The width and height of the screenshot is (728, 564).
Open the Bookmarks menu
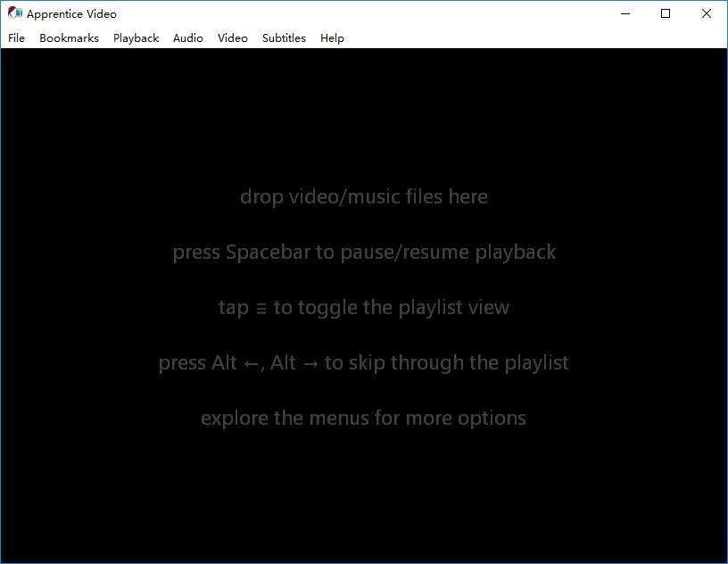(69, 38)
